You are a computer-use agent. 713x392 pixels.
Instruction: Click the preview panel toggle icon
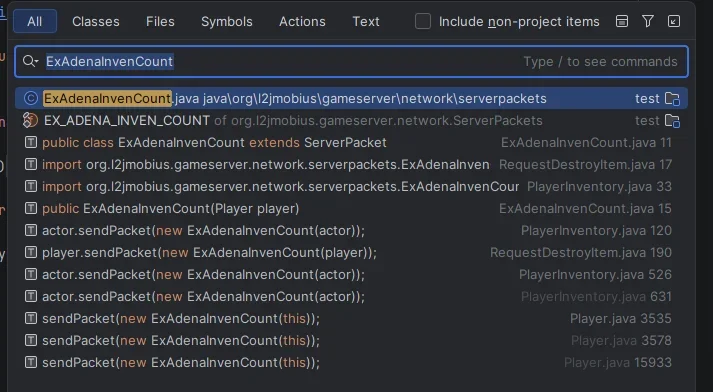pyautogui.click(x=622, y=21)
